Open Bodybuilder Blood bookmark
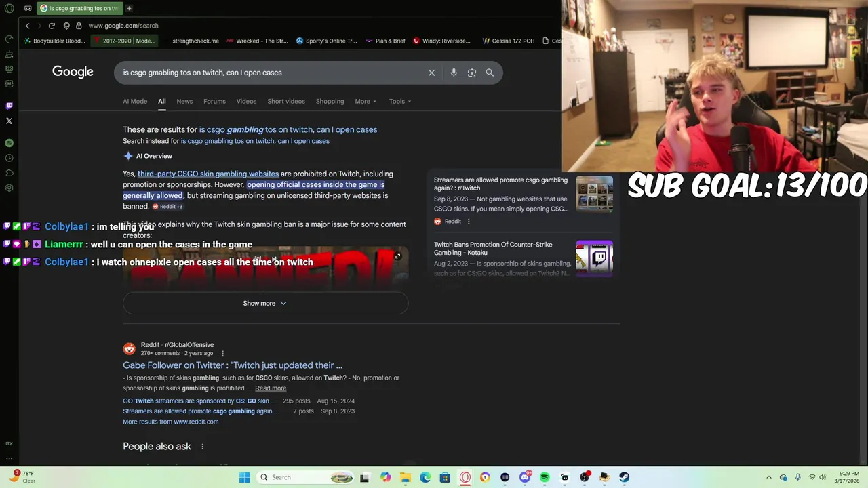The height and width of the screenshot is (488, 868). (x=54, y=41)
